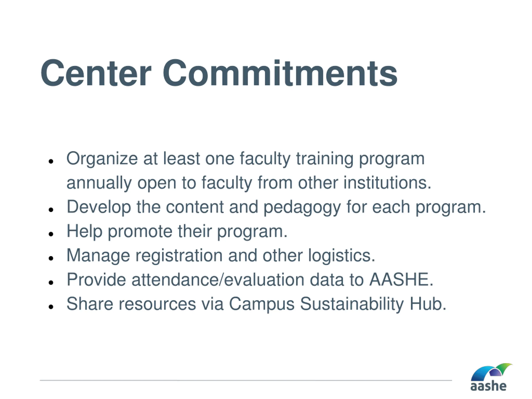Click the line 'Organize at least one faculty training program'
The width and height of the screenshot is (532, 399).
pos(245,159)
